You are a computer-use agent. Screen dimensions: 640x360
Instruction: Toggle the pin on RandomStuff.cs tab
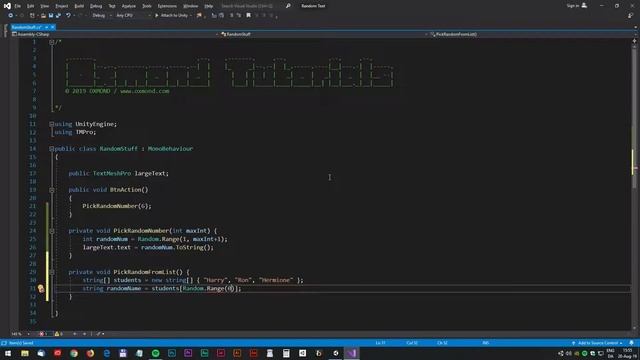(x=47, y=27)
